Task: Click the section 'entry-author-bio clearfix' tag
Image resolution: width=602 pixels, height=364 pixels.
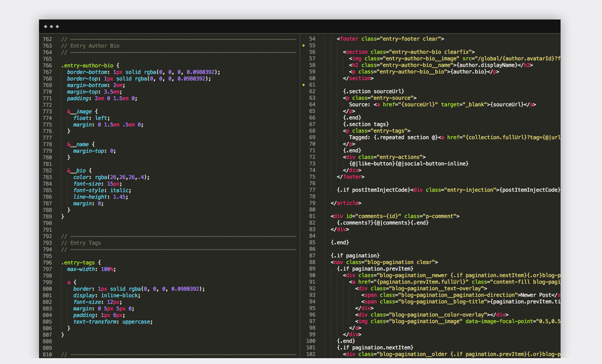Action: click(409, 52)
